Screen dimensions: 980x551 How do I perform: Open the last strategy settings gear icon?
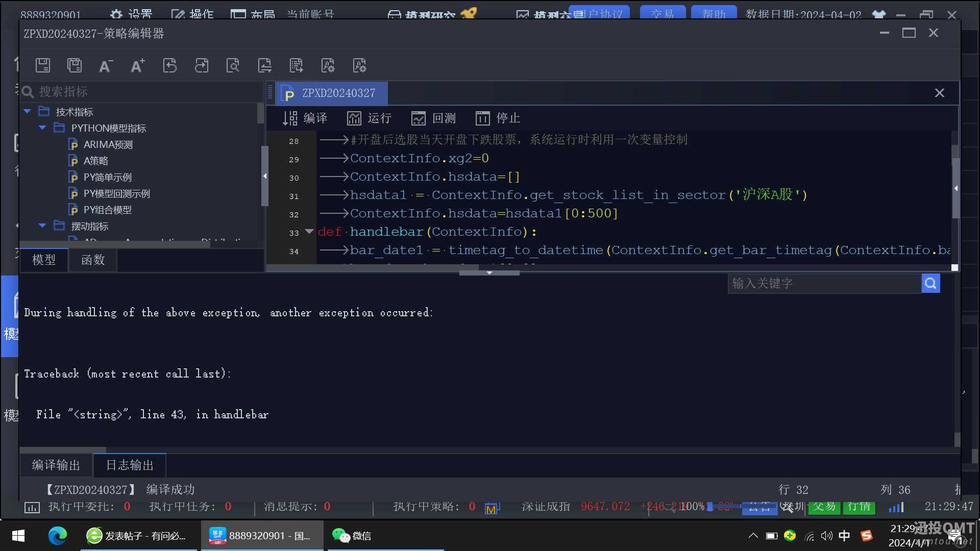(x=360, y=65)
